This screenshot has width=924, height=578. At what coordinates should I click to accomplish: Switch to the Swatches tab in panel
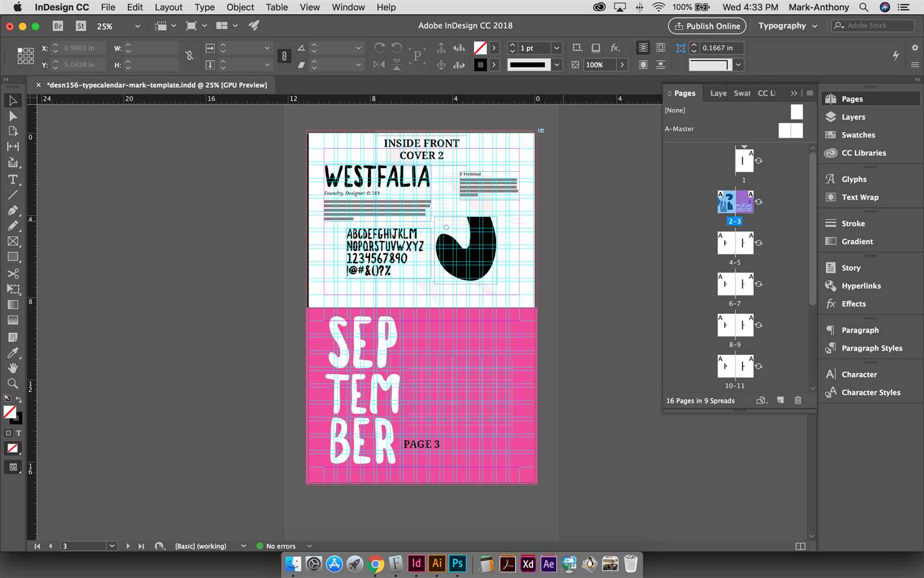click(x=742, y=93)
